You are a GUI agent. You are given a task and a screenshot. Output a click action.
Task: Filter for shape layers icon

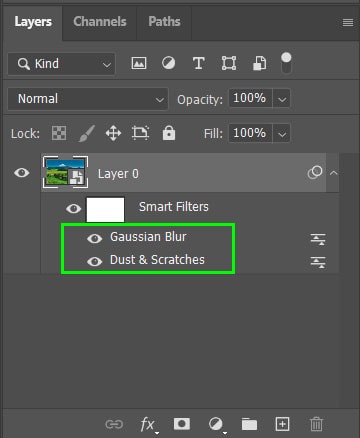click(x=229, y=63)
